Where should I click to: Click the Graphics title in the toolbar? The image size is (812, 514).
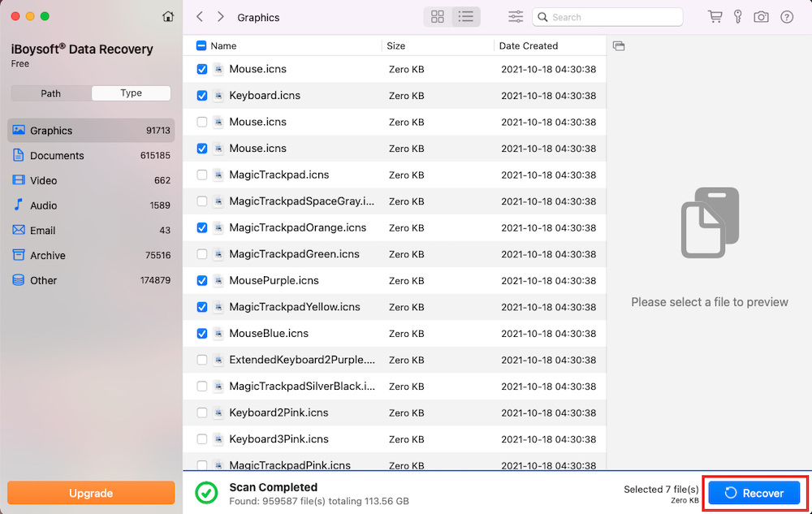(258, 18)
